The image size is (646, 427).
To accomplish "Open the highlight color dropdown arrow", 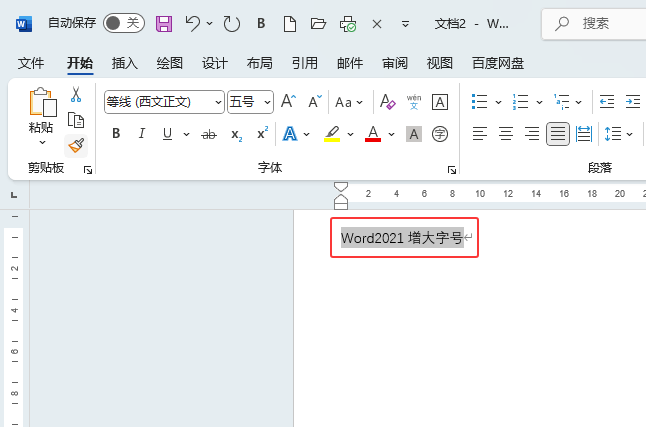I will pyautogui.click(x=350, y=134).
